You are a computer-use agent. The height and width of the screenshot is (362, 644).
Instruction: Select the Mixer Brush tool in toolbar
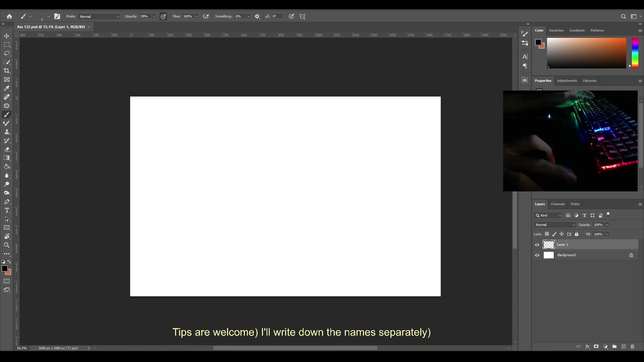point(7,123)
